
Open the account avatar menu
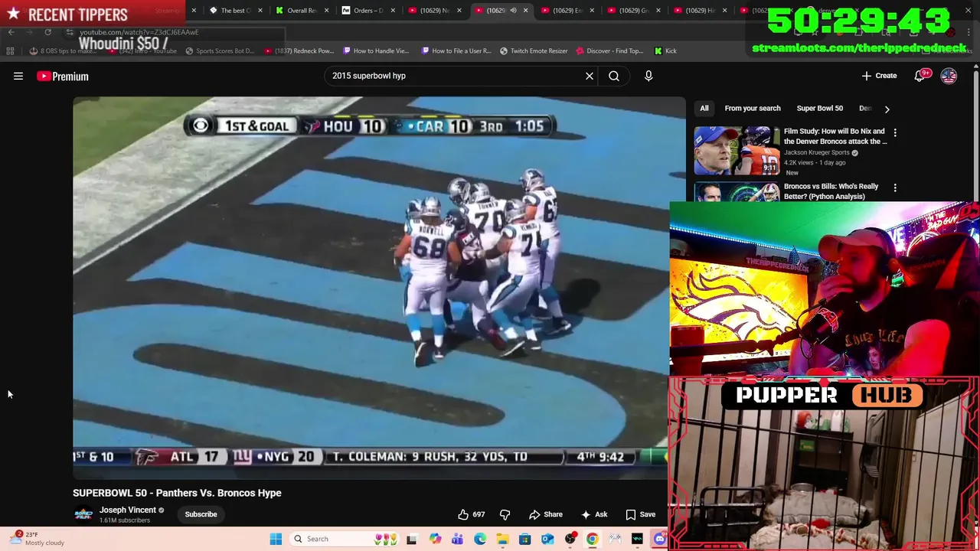(x=949, y=76)
